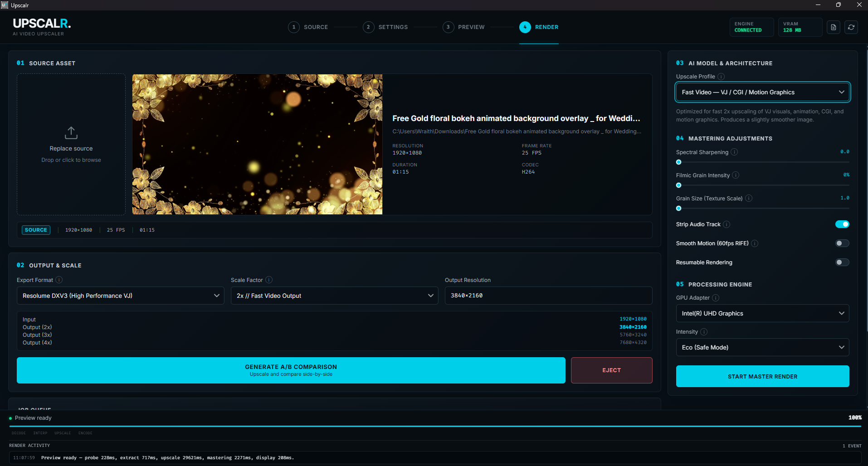Go to the Preview step tab
This screenshot has width=868, height=466.
click(x=464, y=27)
